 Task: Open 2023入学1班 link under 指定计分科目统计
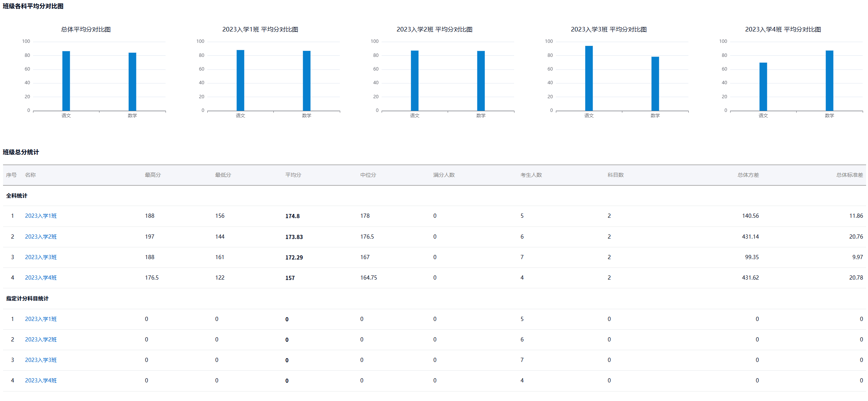point(41,319)
